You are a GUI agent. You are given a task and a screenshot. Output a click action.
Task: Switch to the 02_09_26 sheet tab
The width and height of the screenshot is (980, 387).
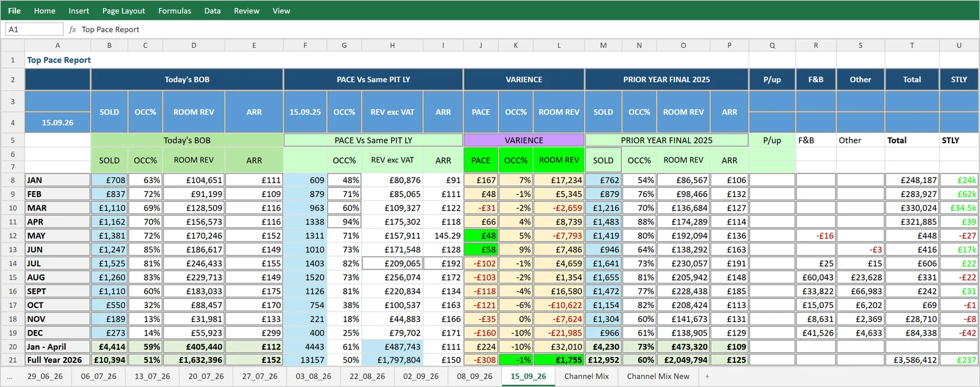coord(421,377)
